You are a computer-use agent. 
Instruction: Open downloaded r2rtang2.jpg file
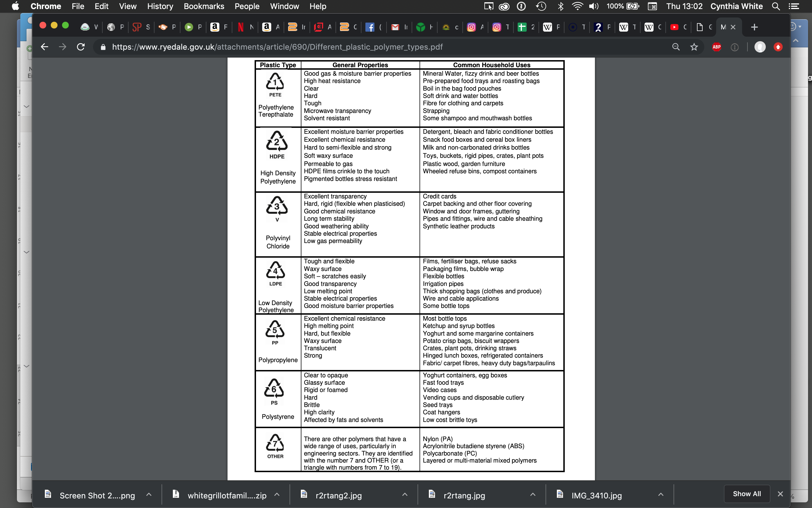tap(339, 495)
